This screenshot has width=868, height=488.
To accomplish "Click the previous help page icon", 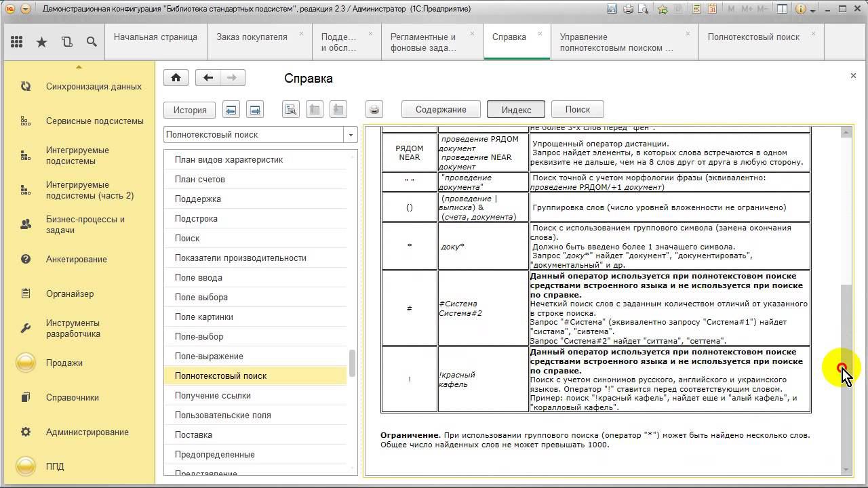I will [x=231, y=110].
